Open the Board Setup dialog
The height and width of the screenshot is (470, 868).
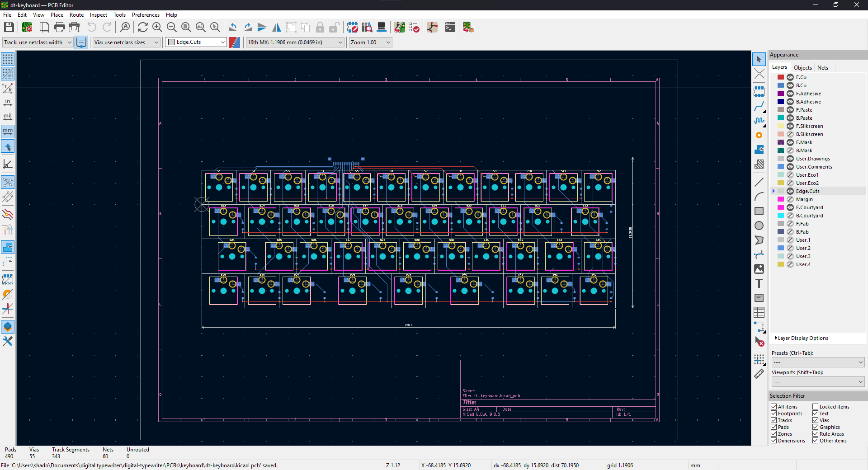pos(27,27)
